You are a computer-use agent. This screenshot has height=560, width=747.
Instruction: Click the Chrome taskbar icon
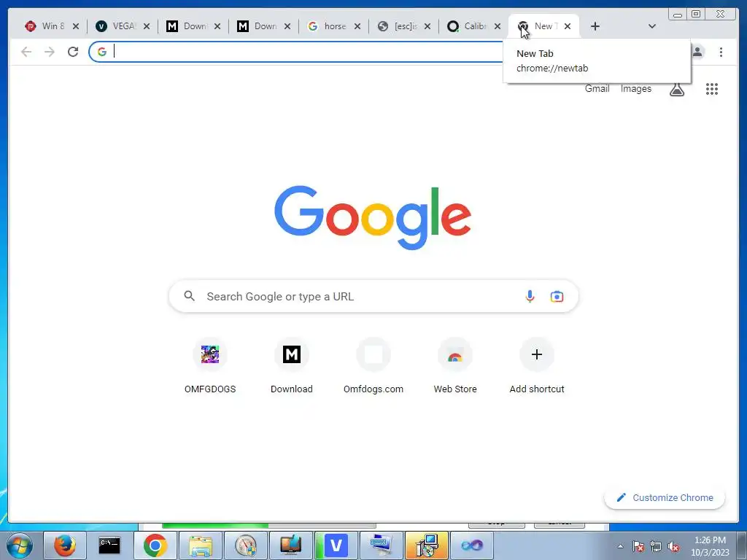click(x=155, y=545)
